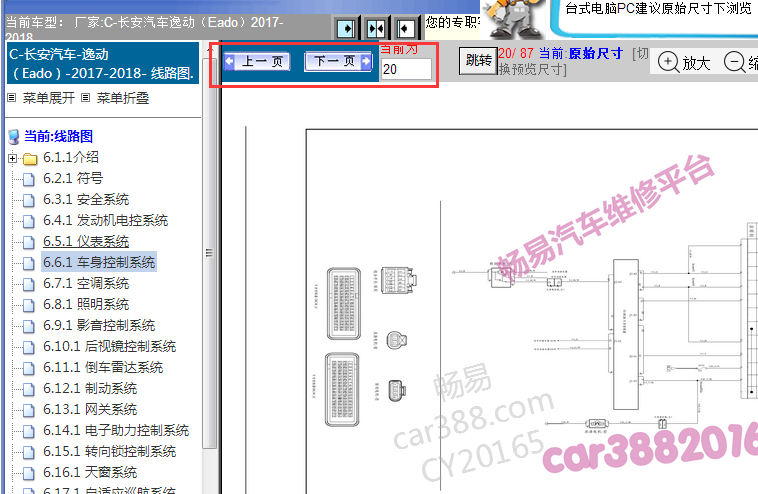Expand all menus with 菜单展开

point(48,98)
